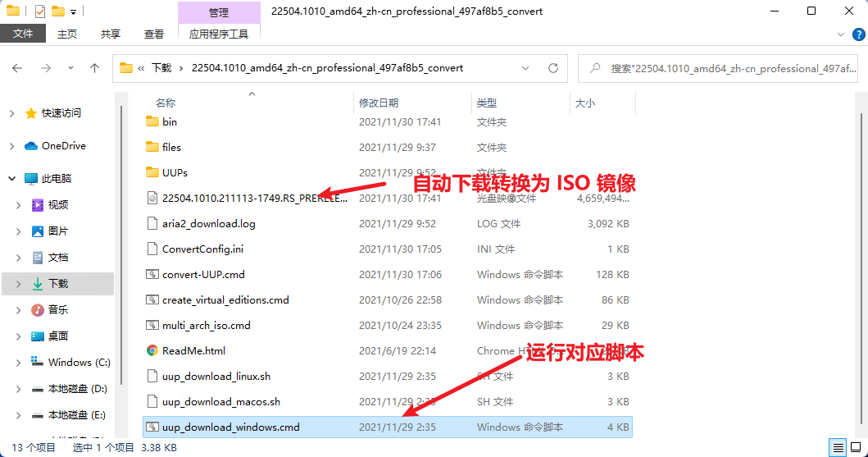Open recent locations dropdown arrow
This screenshot has width=868, height=457.
[x=70, y=67]
